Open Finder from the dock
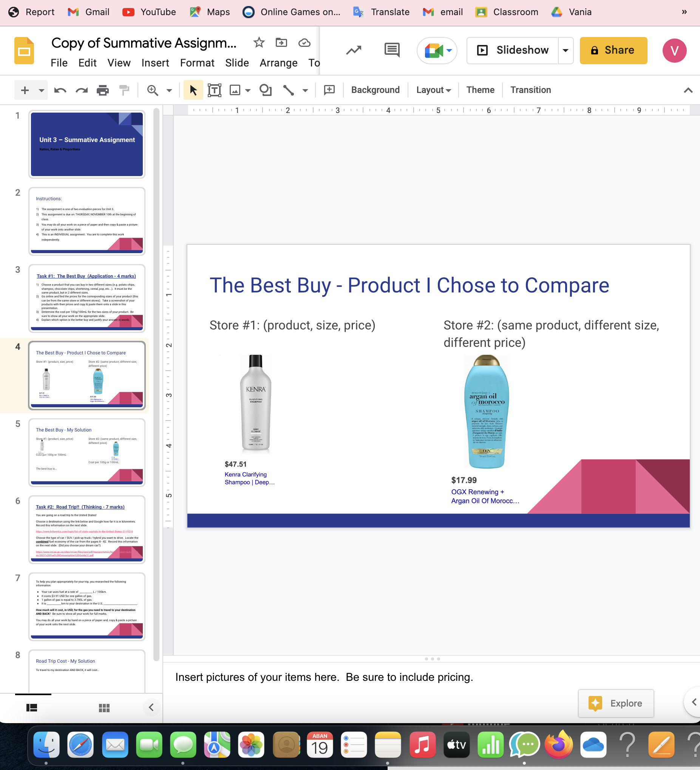 [x=46, y=745]
